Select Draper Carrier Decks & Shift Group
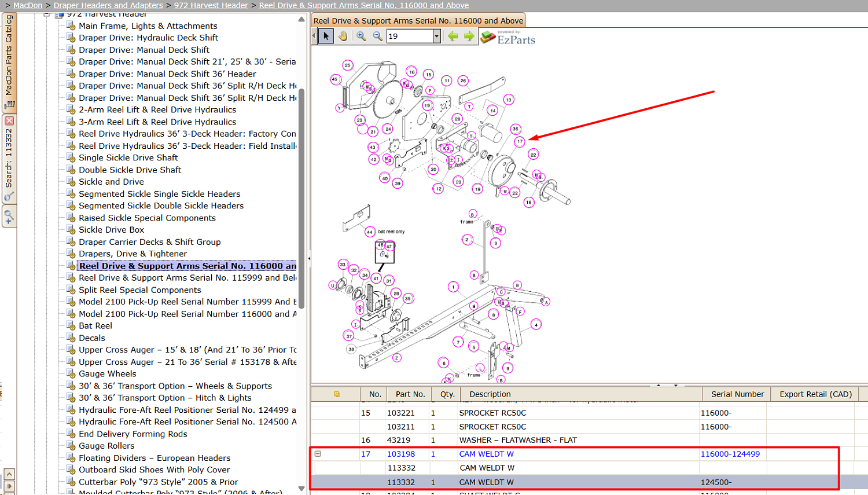Viewport: 868px width, 495px height. tap(150, 242)
